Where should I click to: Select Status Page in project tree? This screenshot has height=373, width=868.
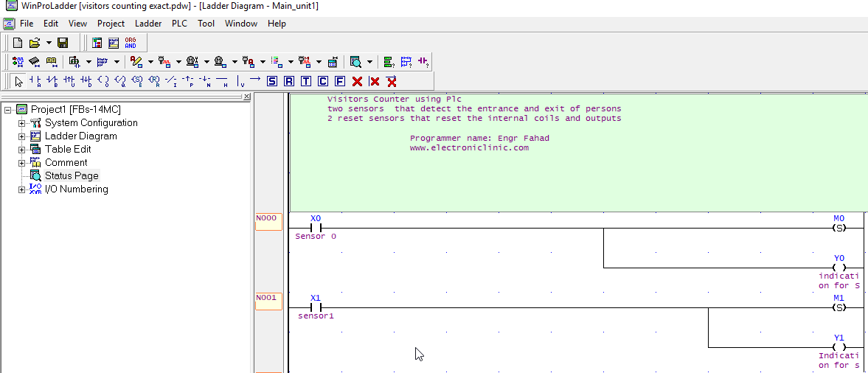72,176
